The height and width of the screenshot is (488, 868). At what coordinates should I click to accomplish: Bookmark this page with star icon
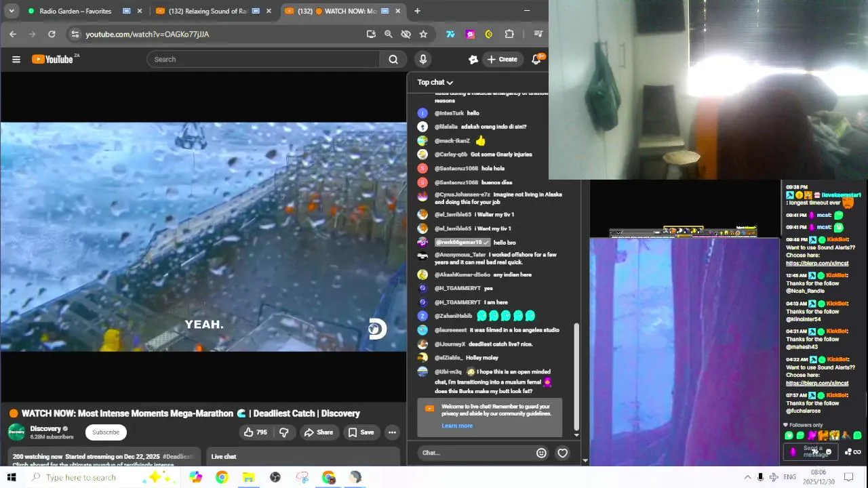(x=423, y=34)
